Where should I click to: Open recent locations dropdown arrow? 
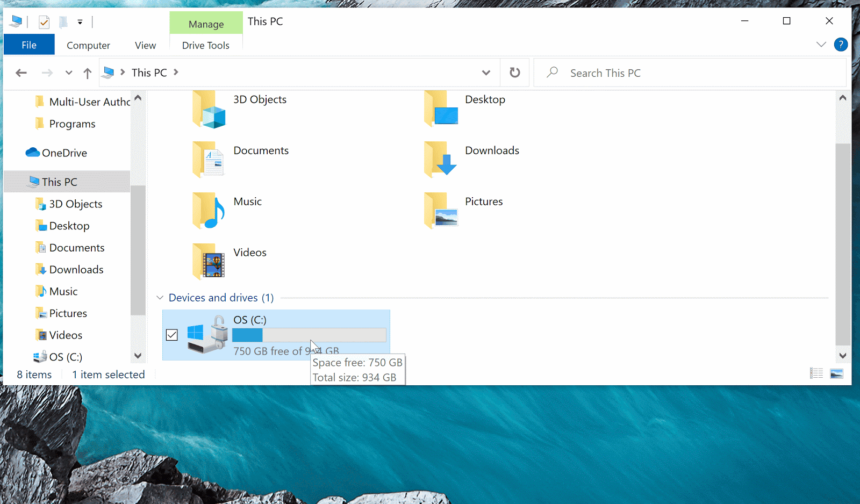pyautogui.click(x=69, y=73)
